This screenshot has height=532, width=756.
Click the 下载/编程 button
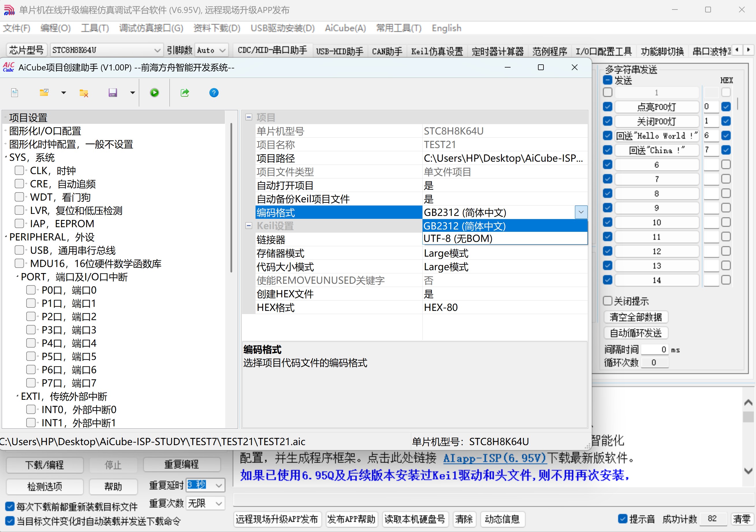click(45, 465)
